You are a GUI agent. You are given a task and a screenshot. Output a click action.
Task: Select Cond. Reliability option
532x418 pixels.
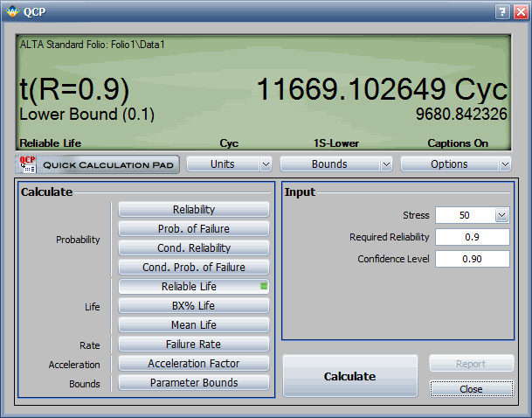[x=193, y=248]
